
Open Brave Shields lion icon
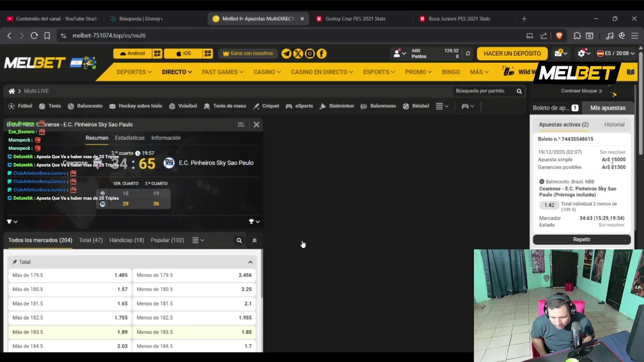pos(559,36)
